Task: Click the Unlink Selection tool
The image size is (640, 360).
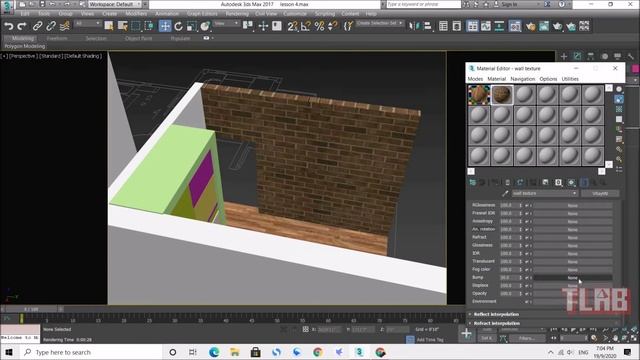Action: [51, 26]
